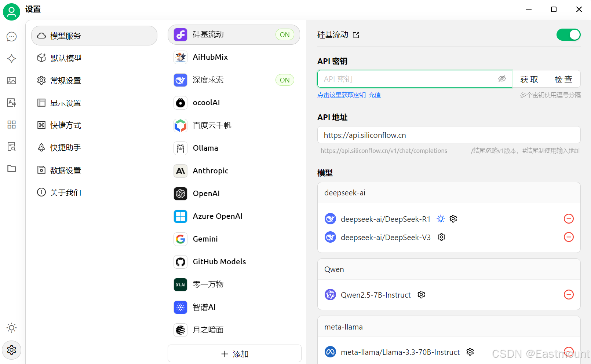Click the GitHub Models octocat logo
Screen dimensions: 591x364
coord(180,262)
